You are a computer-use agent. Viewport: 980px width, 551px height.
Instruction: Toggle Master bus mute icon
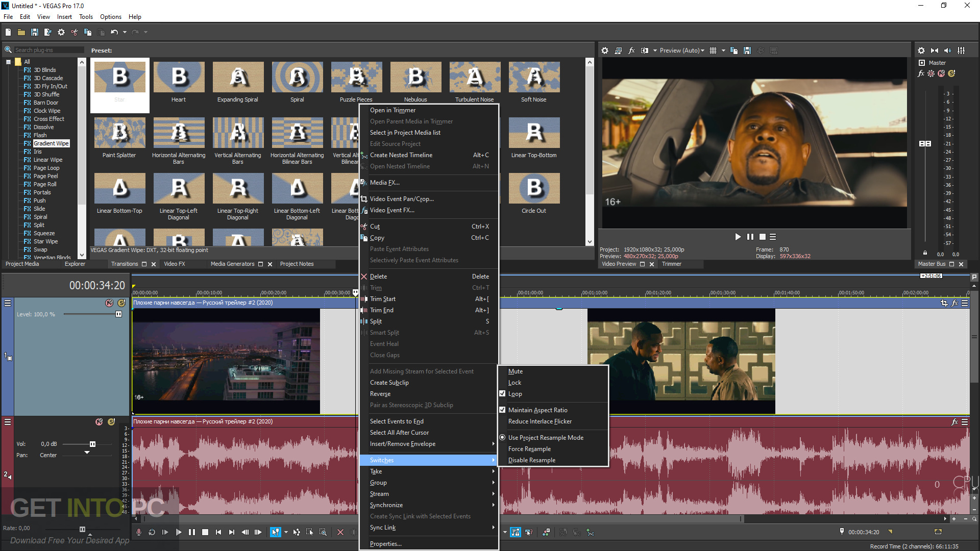point(941,73)
